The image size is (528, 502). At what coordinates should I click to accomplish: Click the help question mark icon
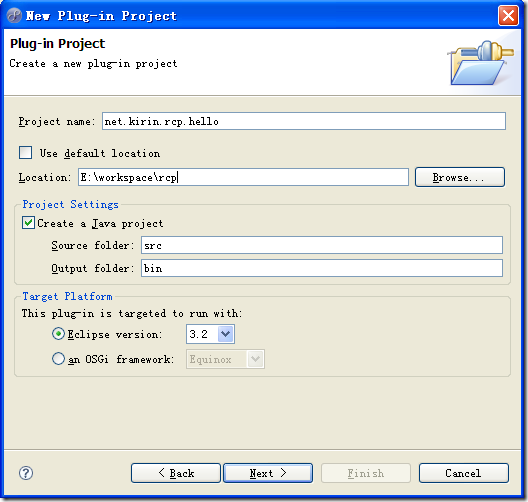point(26,473)
